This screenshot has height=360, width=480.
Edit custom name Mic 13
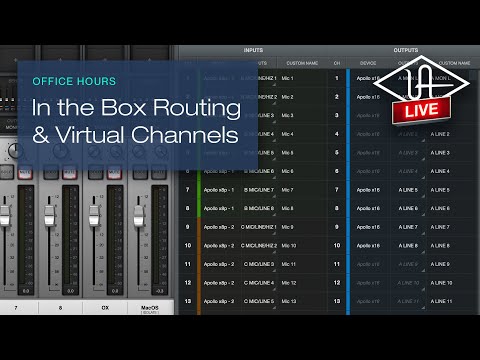pos(289,301)
